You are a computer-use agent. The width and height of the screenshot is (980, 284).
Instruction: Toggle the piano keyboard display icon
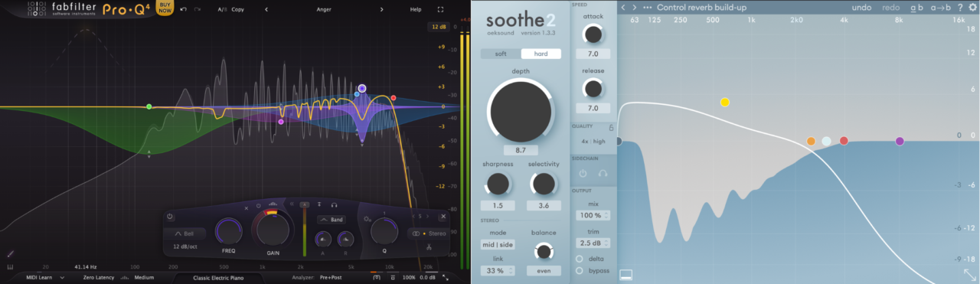click(11, 267)
